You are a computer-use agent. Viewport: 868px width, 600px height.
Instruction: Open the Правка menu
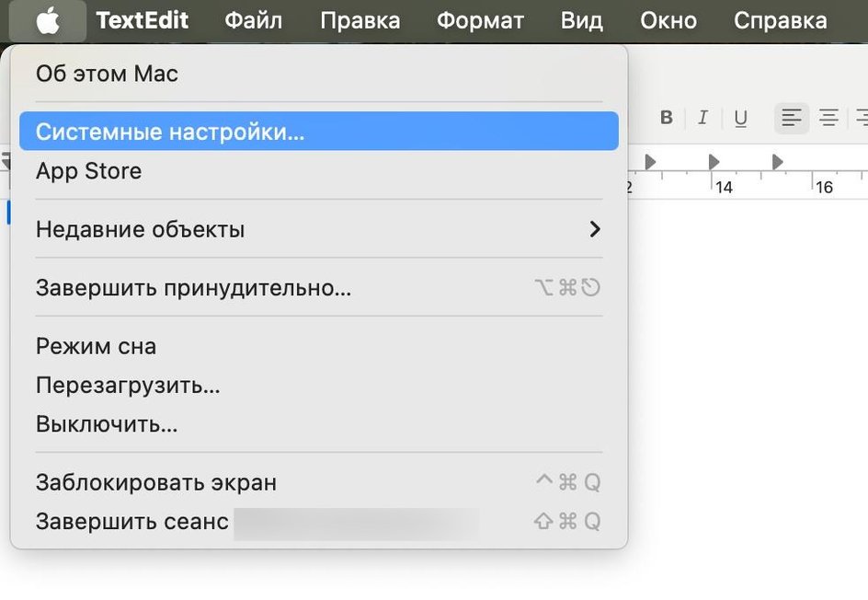360,21
